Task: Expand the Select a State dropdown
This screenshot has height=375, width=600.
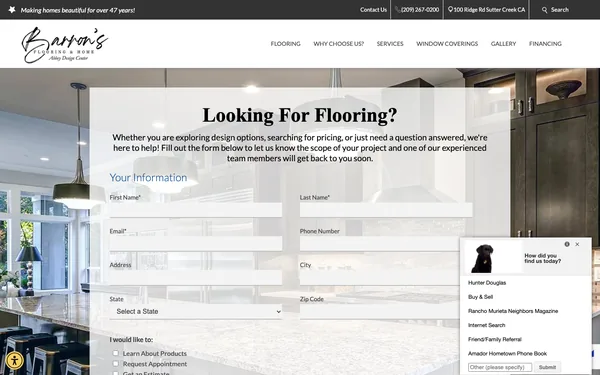Action: coord(196,311)
